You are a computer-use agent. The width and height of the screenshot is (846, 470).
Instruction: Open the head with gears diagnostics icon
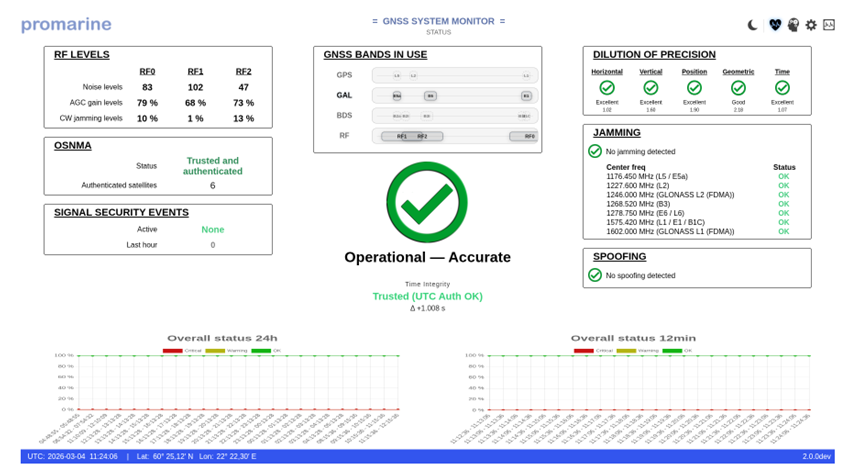pyautogui.click(x=793, y=25)
